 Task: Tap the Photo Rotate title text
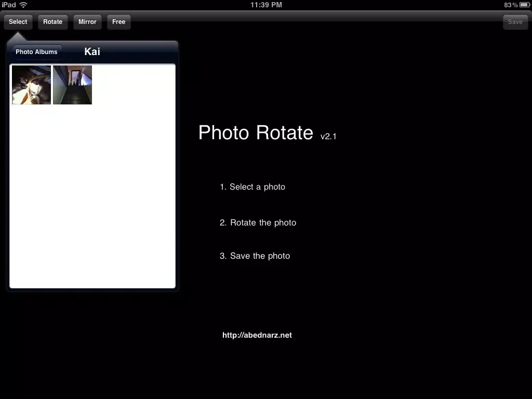(256, 133)
